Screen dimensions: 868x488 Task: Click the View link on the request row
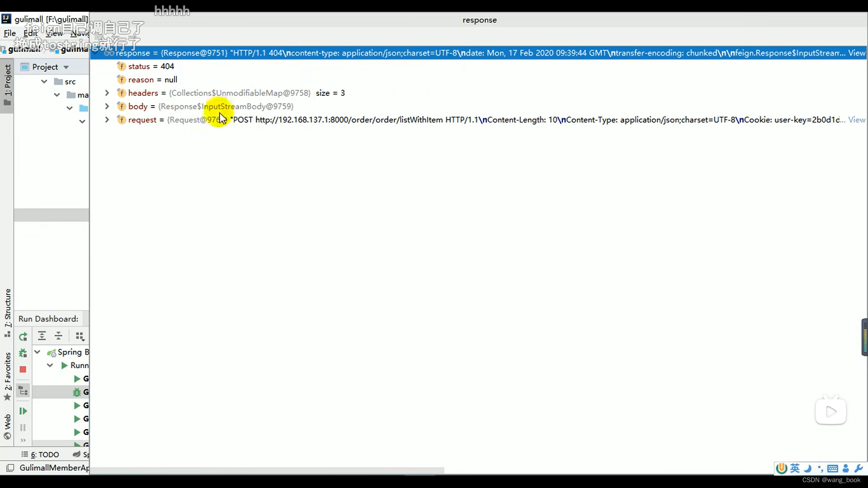click(857, 120)
